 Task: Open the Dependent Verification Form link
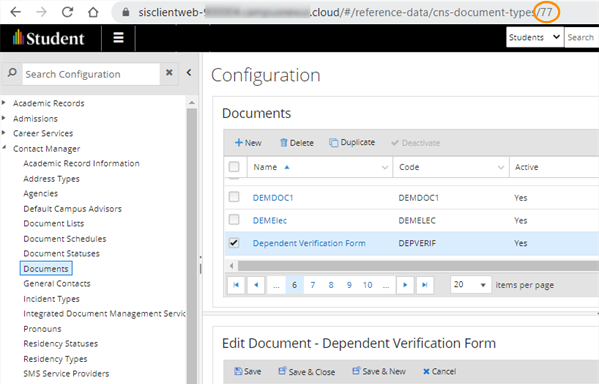(x=309, y=243)
